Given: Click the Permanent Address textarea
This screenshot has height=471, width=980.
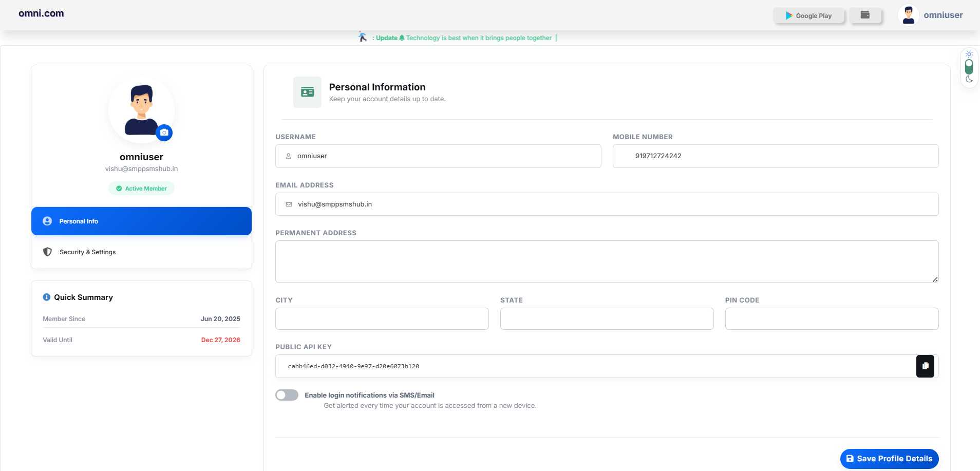Looking at the screenshot, I should pyautogui.click(x=607, y=262).
